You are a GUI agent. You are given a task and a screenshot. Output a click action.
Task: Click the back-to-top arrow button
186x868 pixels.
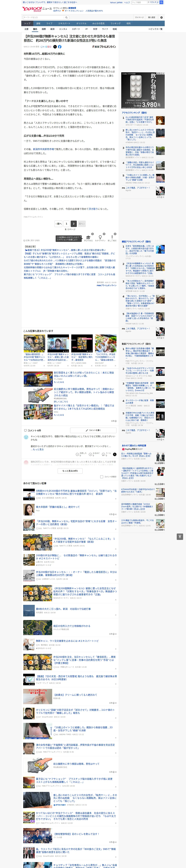180,536
